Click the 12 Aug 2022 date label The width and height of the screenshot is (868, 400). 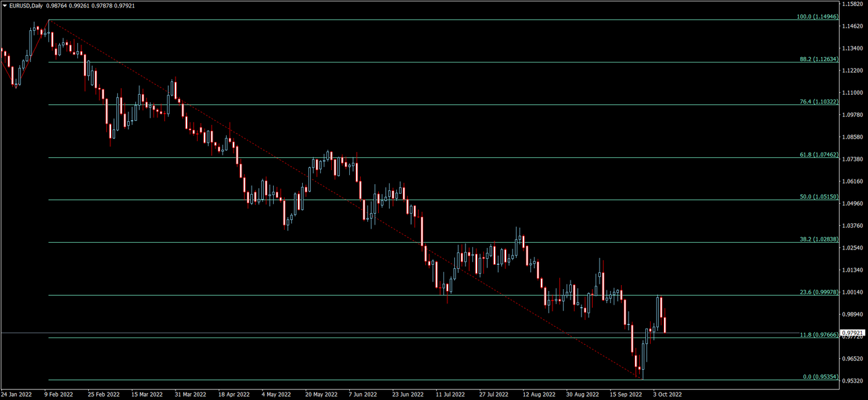[x=539, y=395]
